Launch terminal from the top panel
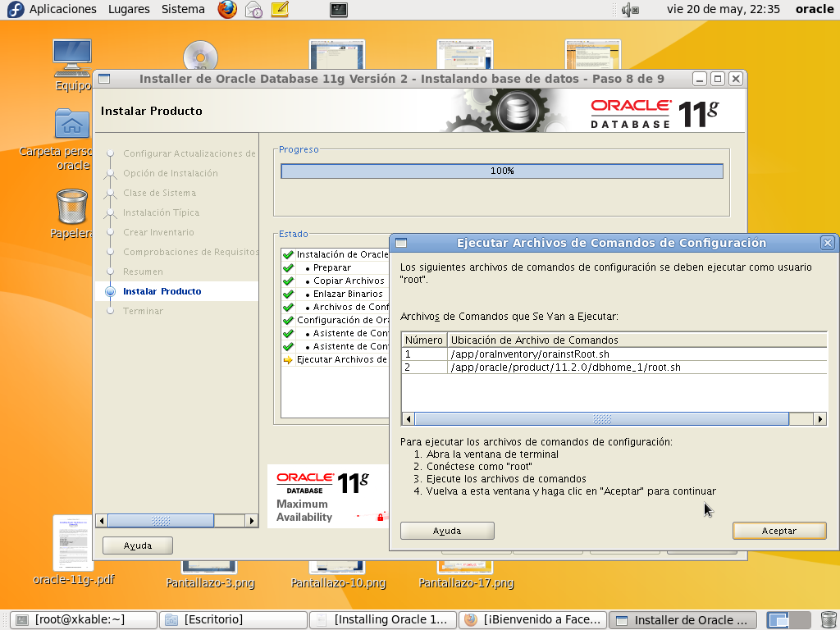The height and width of the screenshot is (630, 840). point(339,9)
